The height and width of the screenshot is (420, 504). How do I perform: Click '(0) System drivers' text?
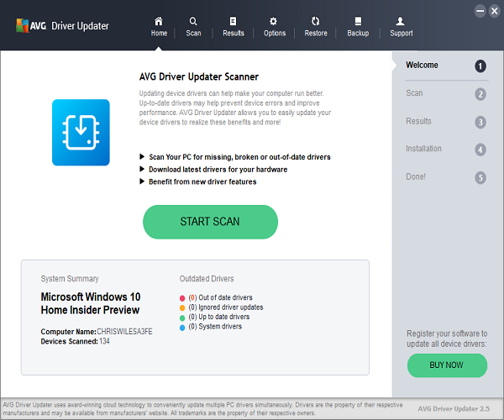click(x=215, y=327)
